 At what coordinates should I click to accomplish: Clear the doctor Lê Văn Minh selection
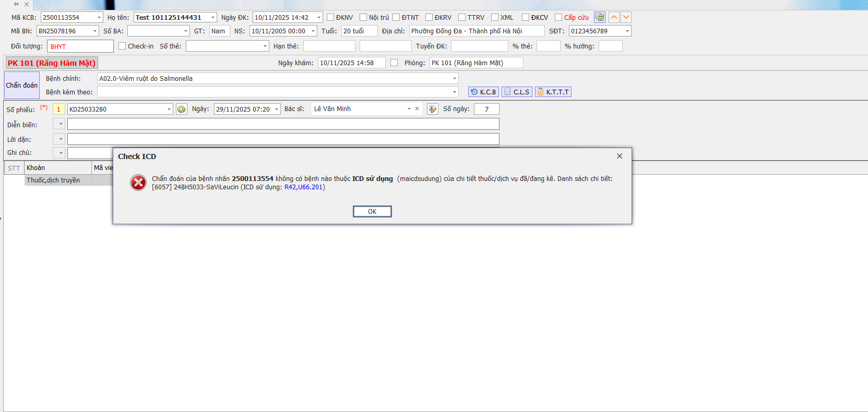(417, 109)
